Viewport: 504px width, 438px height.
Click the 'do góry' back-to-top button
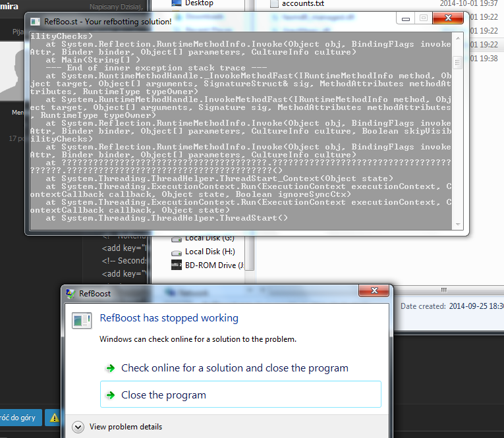click(20, 418)
